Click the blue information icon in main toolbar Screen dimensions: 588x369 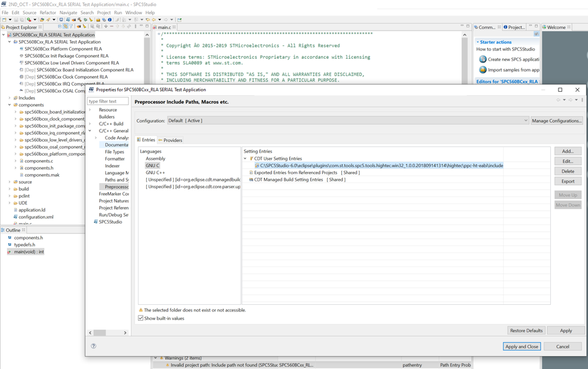click(110, 19)
